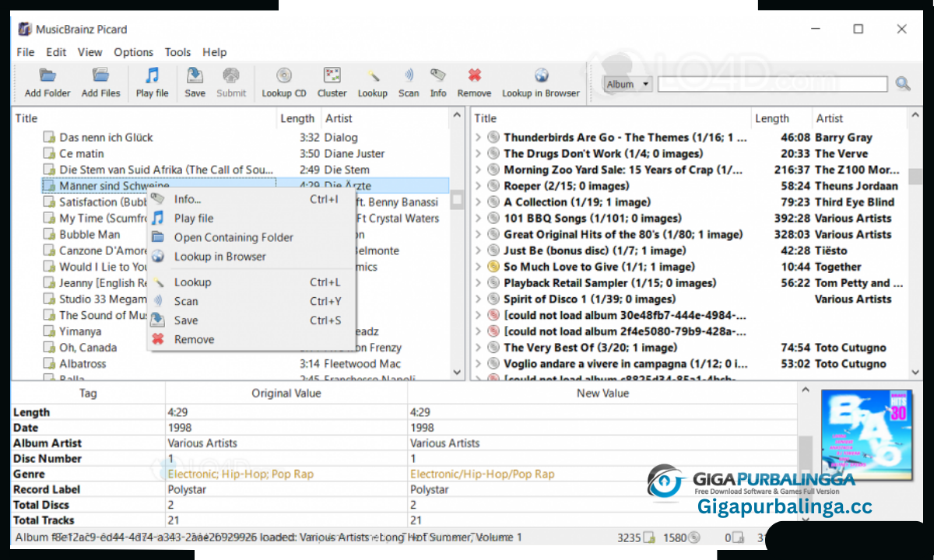The height and width of the screenshot is (560, 934).
Task: Choose Info... in the context menu
Action: [251, 199]
